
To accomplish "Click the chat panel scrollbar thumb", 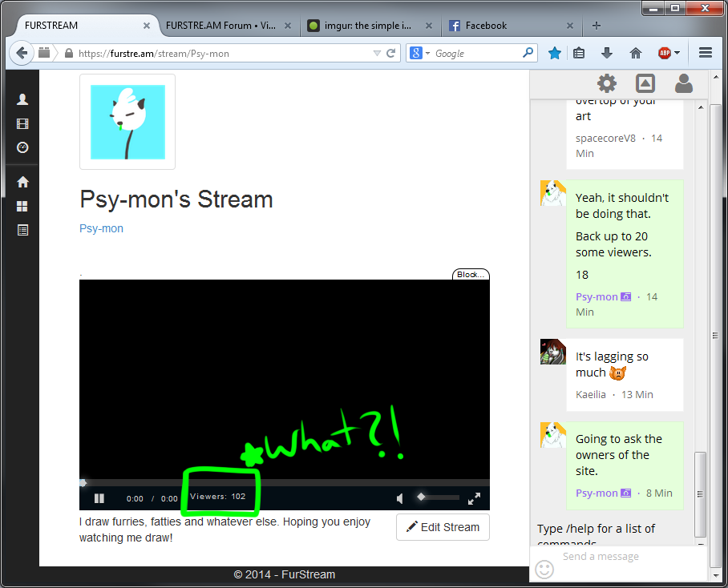I will coord(700,493).
